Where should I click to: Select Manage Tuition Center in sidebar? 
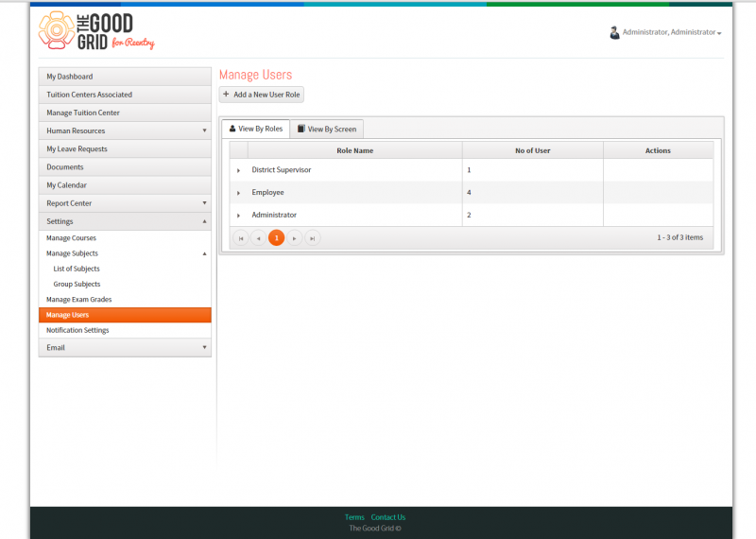pos(125,113)
